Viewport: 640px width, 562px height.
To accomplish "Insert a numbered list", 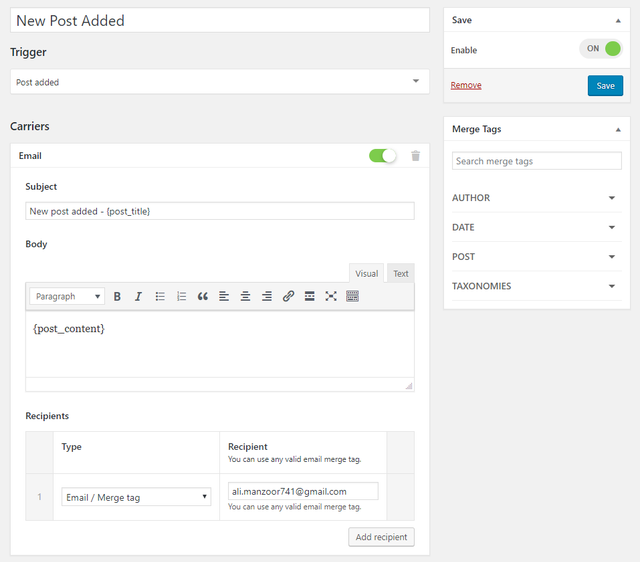I will point(181,296).
